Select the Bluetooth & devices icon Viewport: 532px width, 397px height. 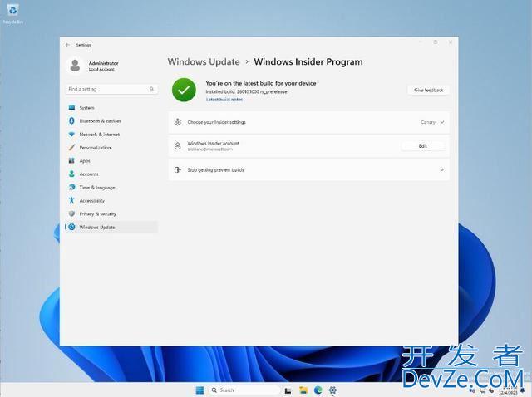click(71, 120)
